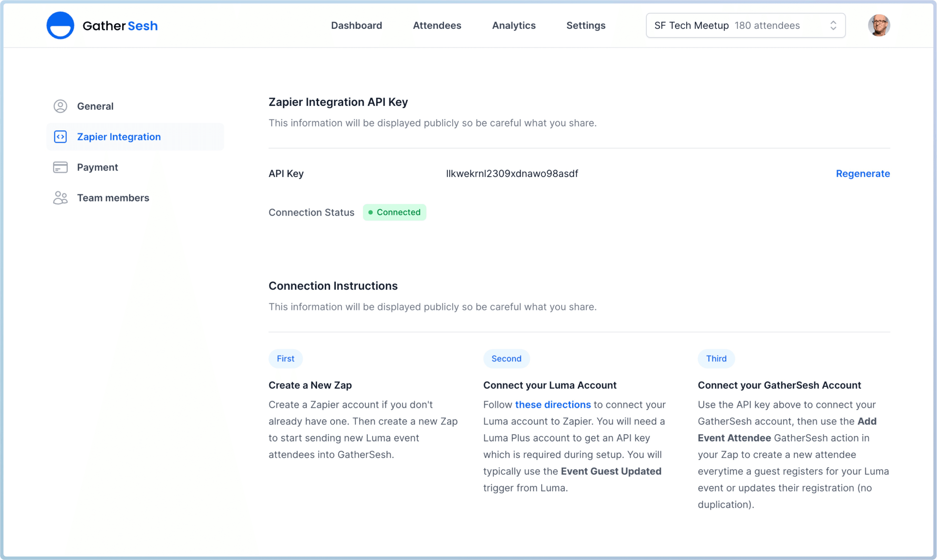Open the Attendees nav item
The height and width of the screenshot is (560, 937).
pyautogui.click(x=437, y=25)
